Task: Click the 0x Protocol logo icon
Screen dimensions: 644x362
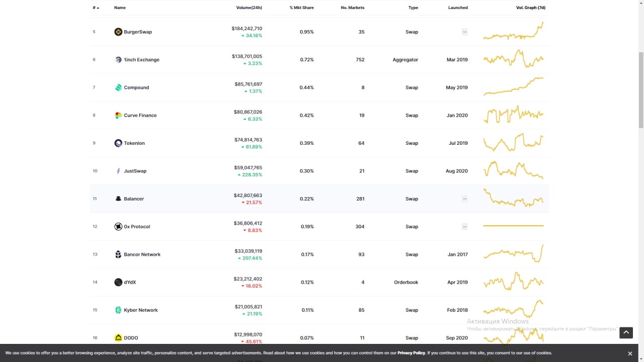Action: click(x=118, y=226)
